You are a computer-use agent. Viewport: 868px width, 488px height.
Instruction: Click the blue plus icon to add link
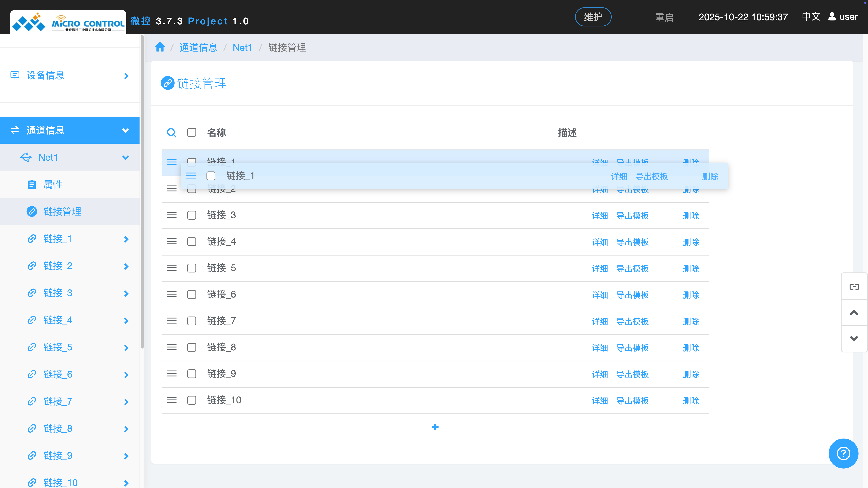click(435, 427)
